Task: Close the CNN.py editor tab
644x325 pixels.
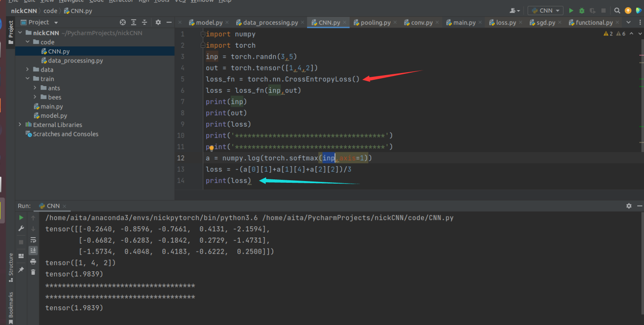Action: pyautogui.click(x=345, y=23)
